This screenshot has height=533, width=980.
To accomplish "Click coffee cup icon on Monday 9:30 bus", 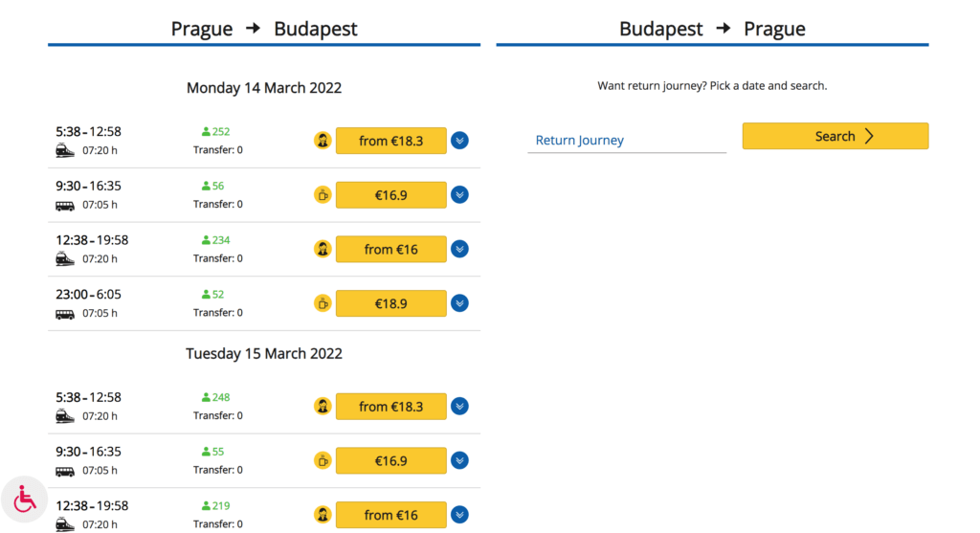I will (323, 195).
